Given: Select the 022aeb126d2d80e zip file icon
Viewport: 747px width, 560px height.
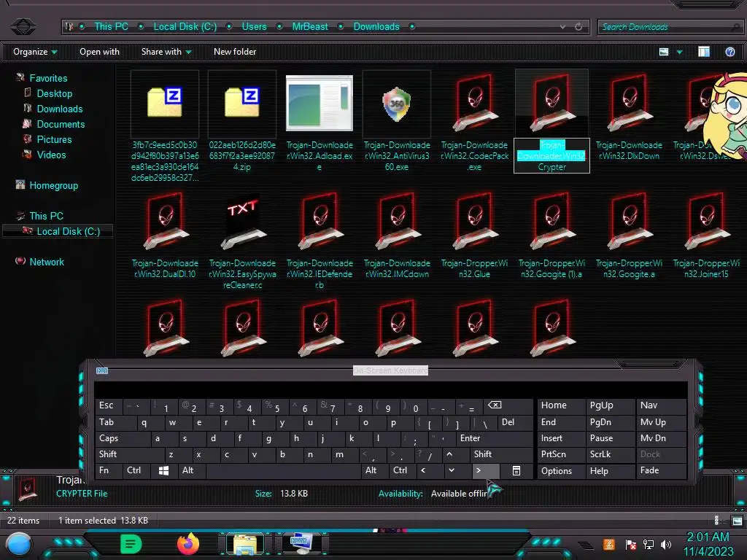Looking at the screenshot, I should (x=242, y=102).
